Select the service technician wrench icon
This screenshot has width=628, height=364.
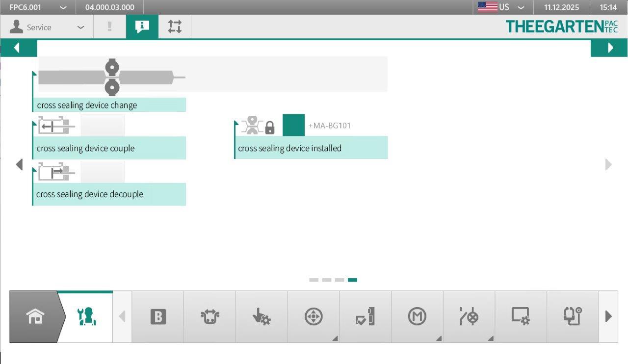(87, 316)
